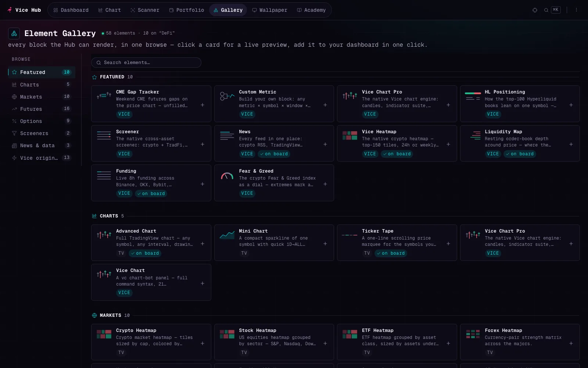588x368 pixels.
Task: Toggle "on board" badge on Ticker Tape
Action: click(391, 253)
